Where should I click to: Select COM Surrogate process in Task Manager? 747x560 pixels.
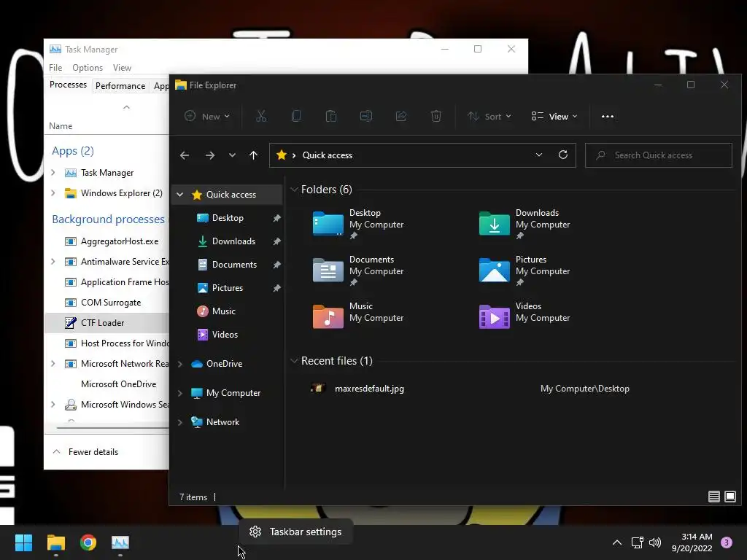[107, 303]
